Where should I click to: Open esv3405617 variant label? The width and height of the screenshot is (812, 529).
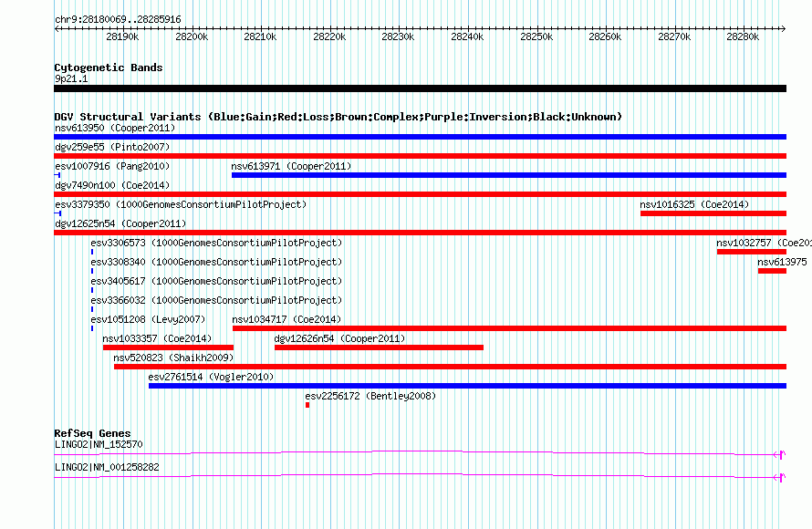pos(216,281)
